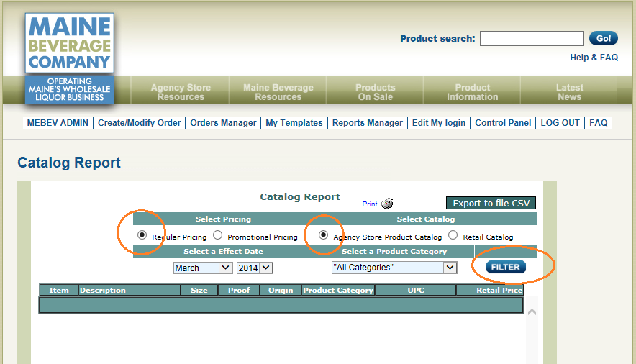The image size is (636, 364).
Task: Open Orders Manager
Action: (223, 123)
